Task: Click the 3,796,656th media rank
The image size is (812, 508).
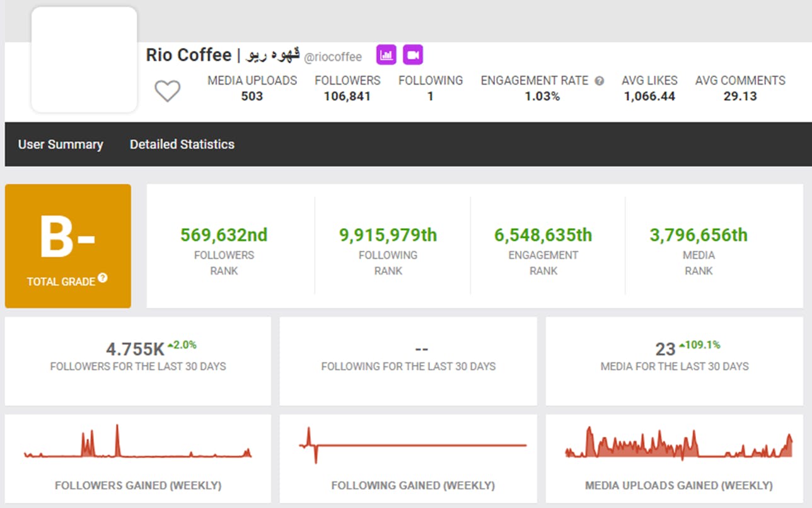Action: (x=699, y=235)
